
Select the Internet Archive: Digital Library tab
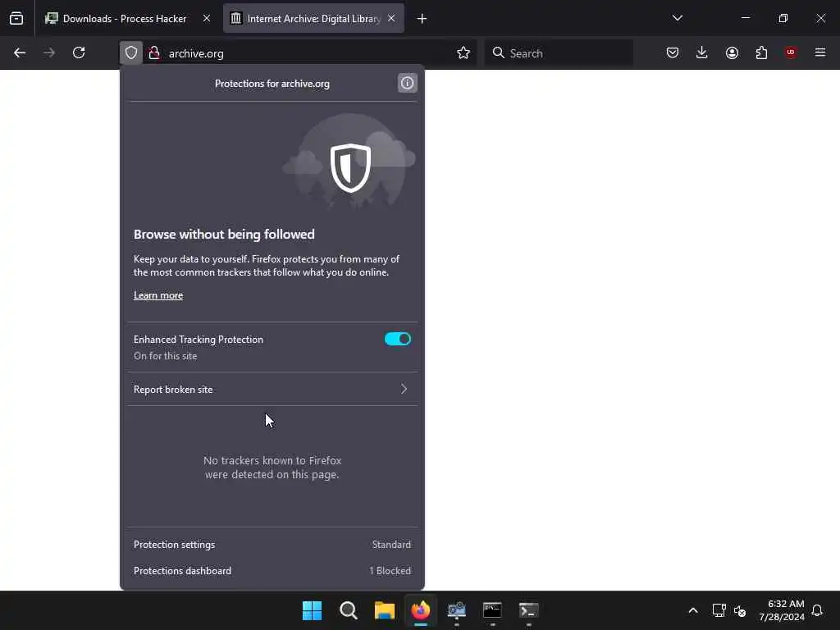pos(313,19)
